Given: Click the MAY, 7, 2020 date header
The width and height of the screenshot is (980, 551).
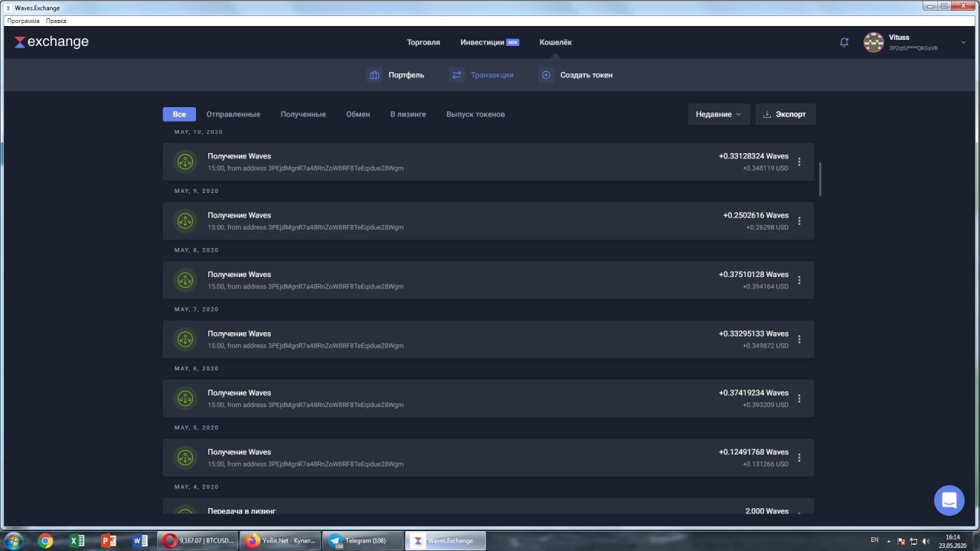Looking at the screenshot, I should 197,309.
